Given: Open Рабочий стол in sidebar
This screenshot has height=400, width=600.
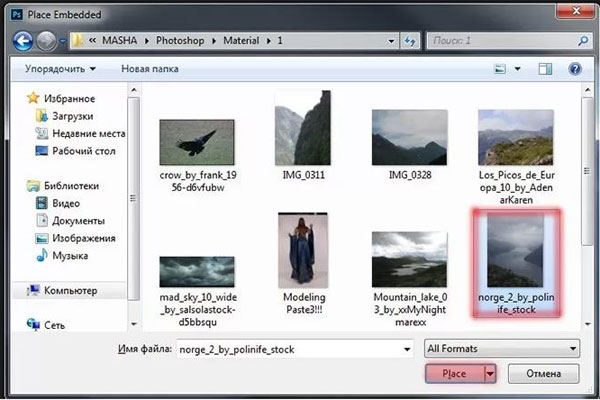Looking at the screenshot, I should pyautogui.click(x=84, y=151).
